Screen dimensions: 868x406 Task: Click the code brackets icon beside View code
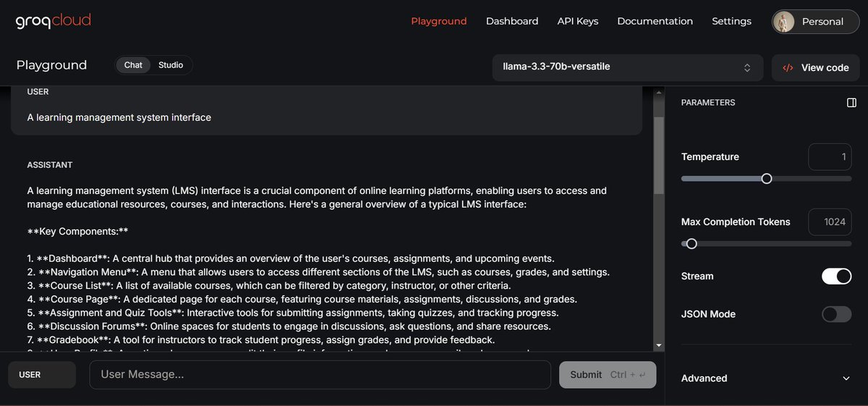tap(788, 67)
